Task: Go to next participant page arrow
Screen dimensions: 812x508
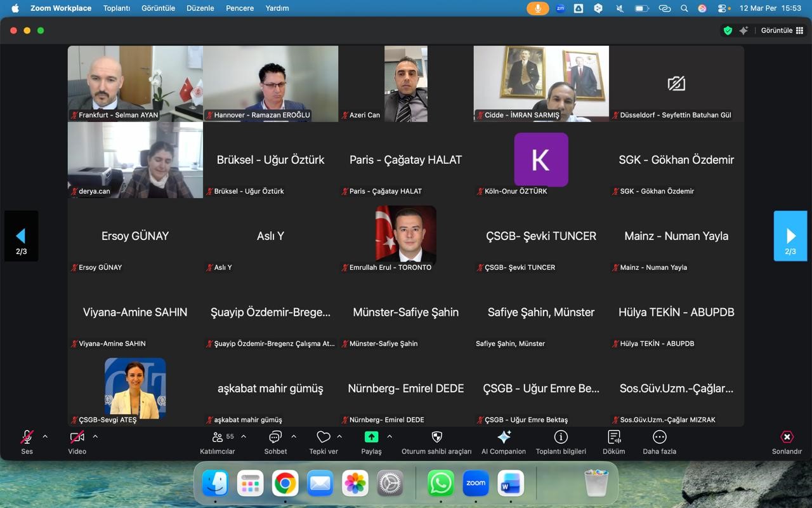Action: 790,236
